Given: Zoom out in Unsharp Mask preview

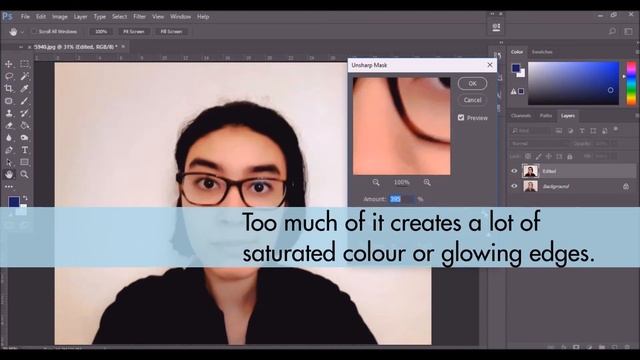Looking at the screenshot, I should [x=376, y=182].
